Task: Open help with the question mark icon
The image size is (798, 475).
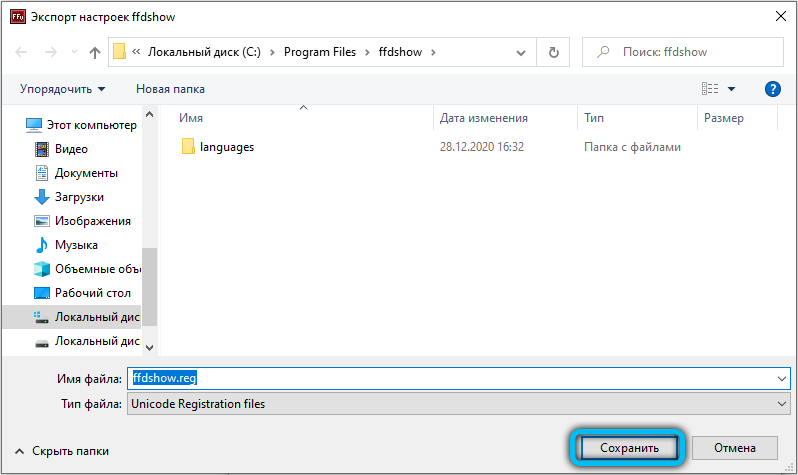Action: pos(772,89)
